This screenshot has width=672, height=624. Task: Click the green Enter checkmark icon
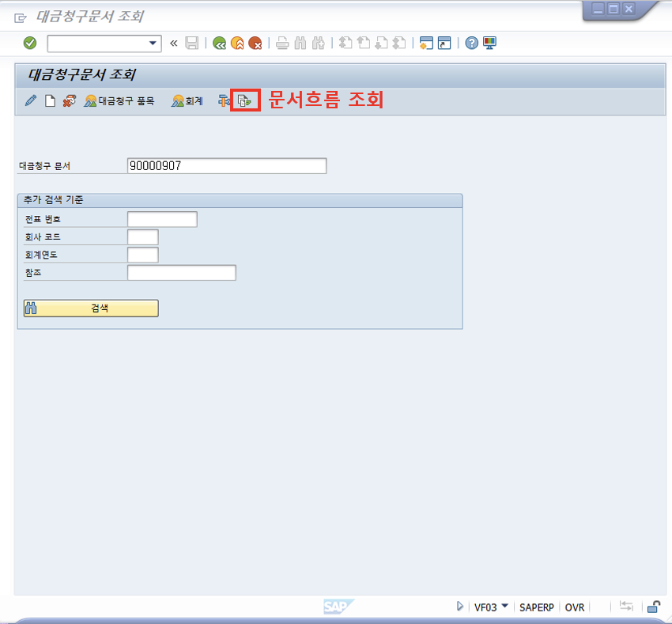(30, 43)
